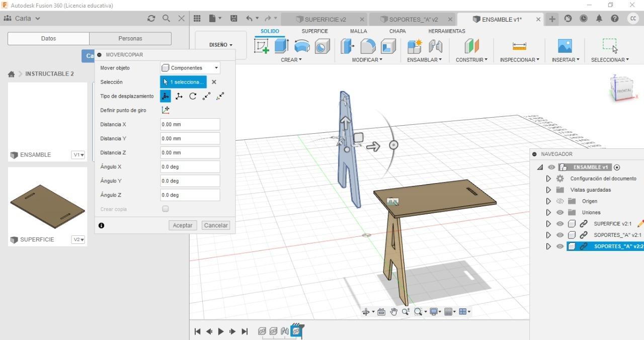Activate the ENSAMBLE v1 radio button
Viewport: 644px width, 340px height.
click(x=617, y=167)
